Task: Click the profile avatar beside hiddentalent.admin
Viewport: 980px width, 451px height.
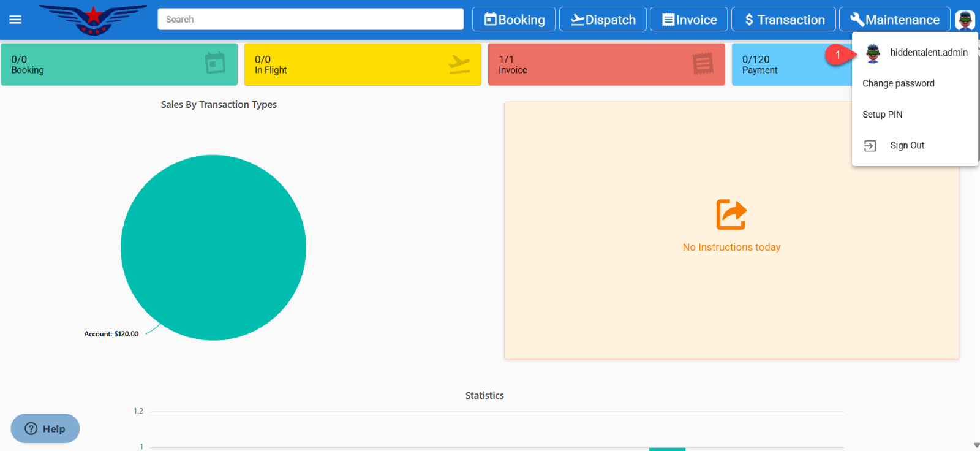Action: coord(873,53)
